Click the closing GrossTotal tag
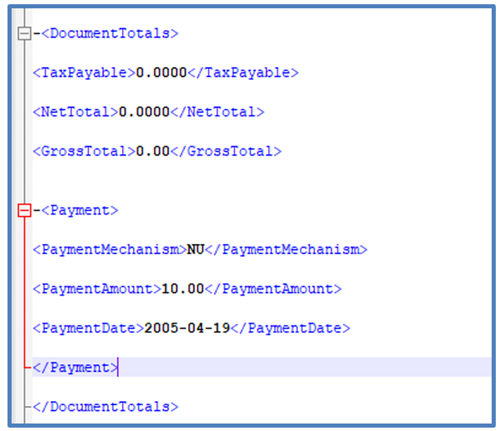Screen dimensions: 500x431 click(x=226, y=151)
